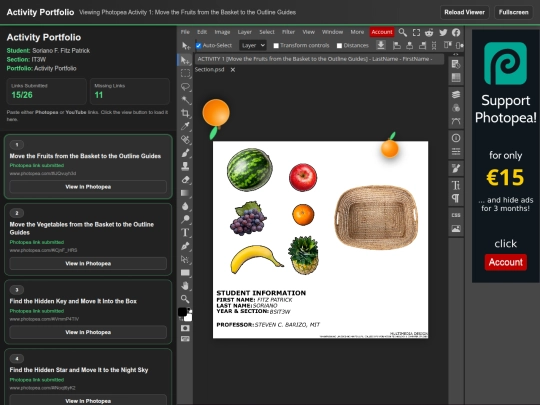Click the Reload Viewer button
This screenshot has height=405, width=540.
pos(464,12)
